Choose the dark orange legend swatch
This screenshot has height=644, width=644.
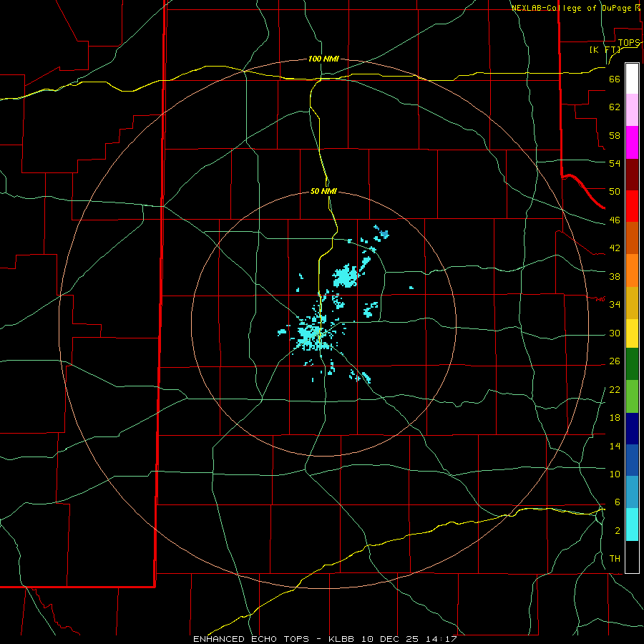click(x=632, y=238)
